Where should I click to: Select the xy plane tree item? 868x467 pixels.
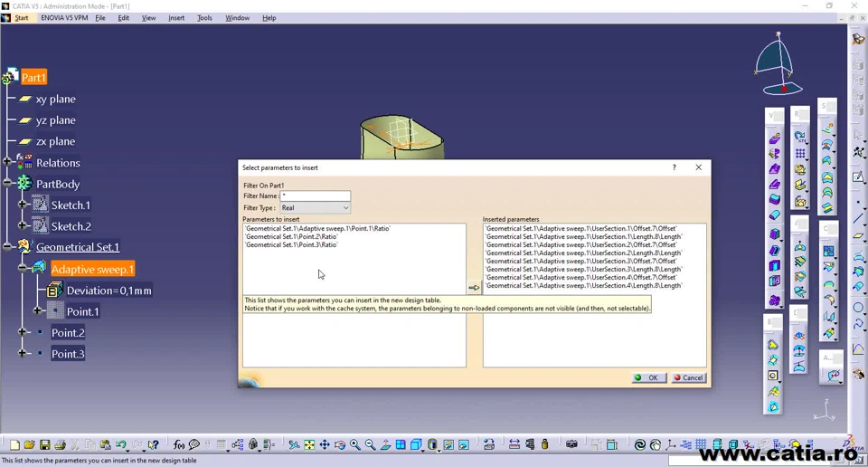click(x=55, y=100)
